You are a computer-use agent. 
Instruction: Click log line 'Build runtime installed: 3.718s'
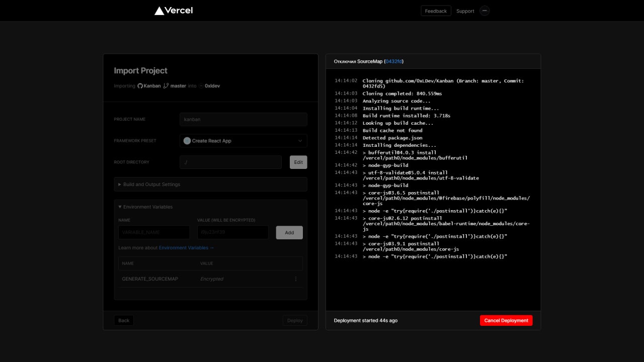[x=407, y=116]
